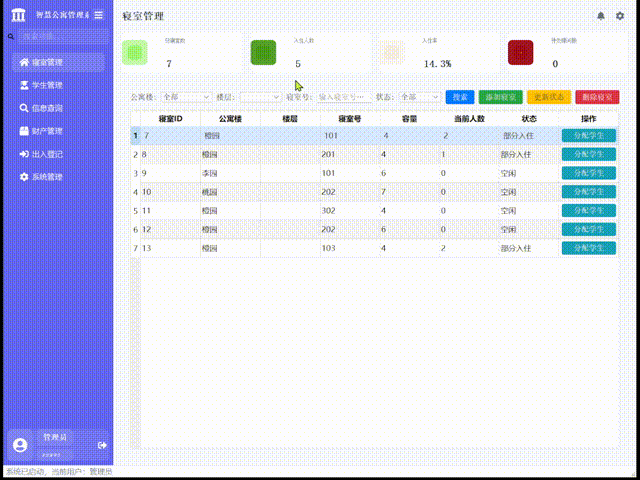Click the sidebar search input field

pyautogui.click(x=64, y=36)
